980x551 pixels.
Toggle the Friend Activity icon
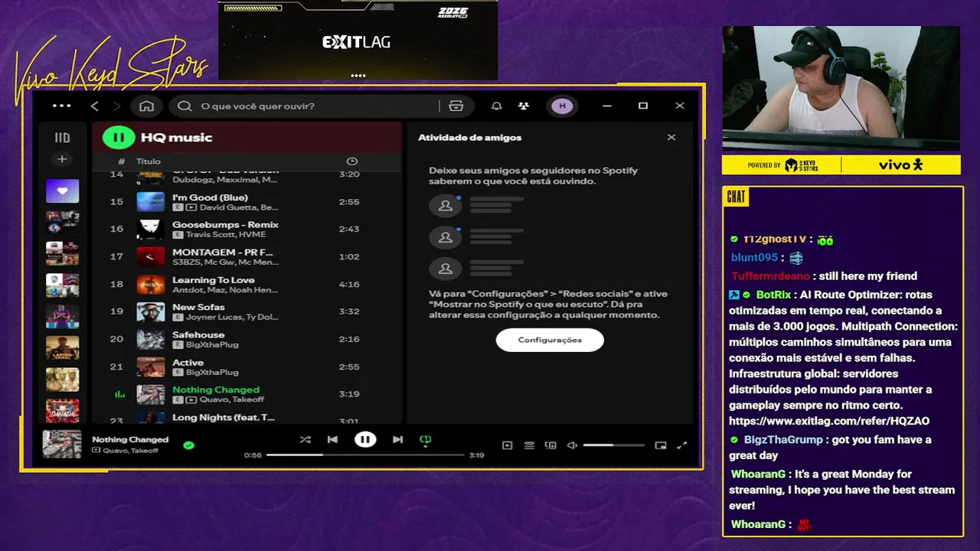524,106
